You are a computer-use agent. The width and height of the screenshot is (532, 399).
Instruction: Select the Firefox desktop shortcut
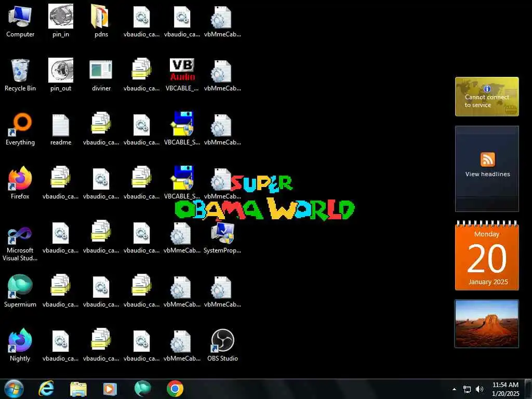click(20, 183)
